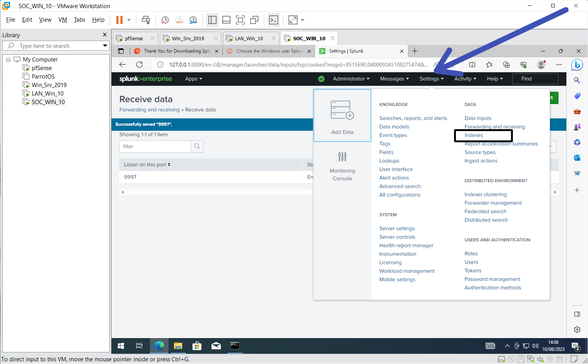The width and height of the screenshot is (588, 364).
Task: Collapse My Computer tree node
Action: pos(9,60)
